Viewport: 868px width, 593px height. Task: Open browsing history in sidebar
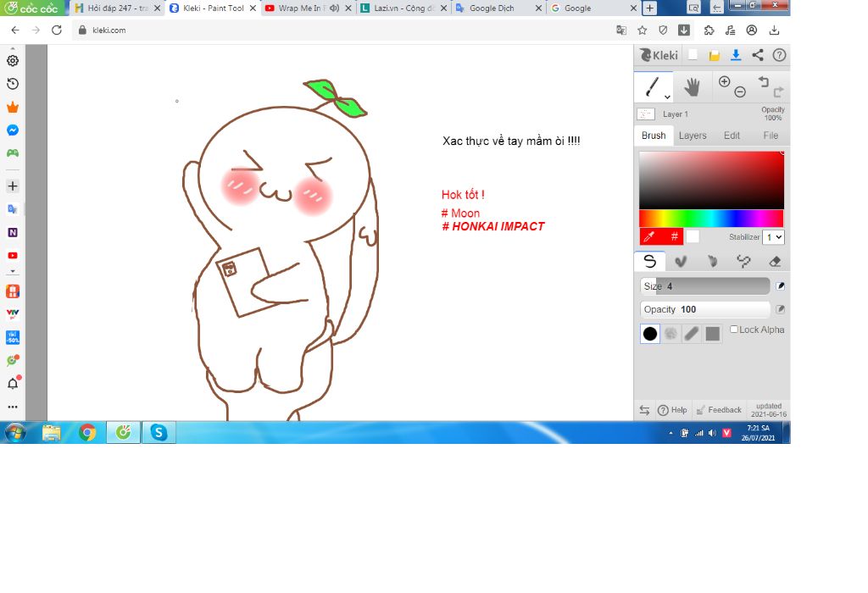[x=13, y=84]
